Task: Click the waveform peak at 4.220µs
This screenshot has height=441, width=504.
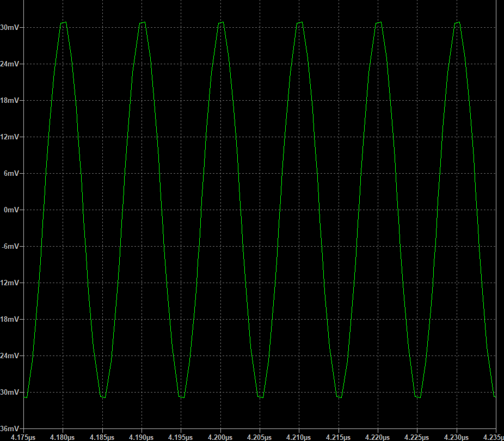Action: [x=379, y=22]
